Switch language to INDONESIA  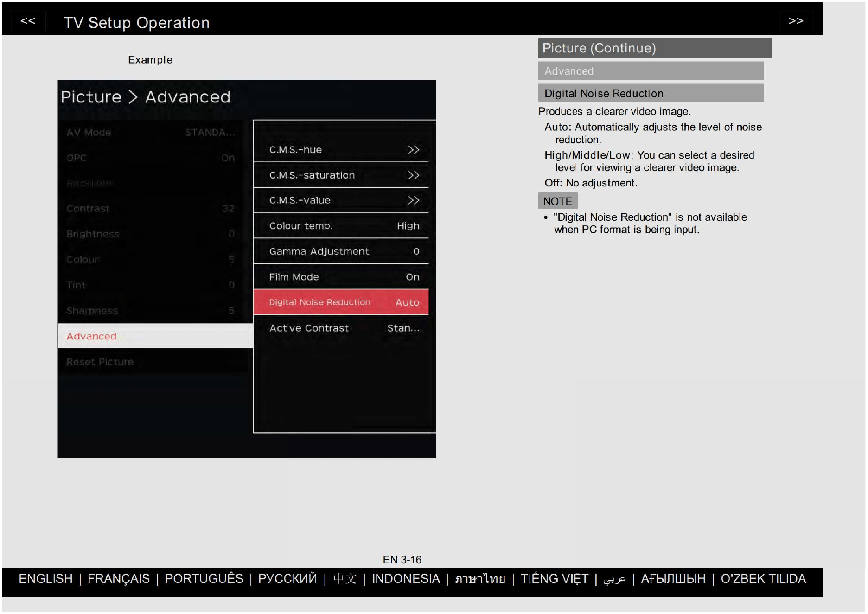click(x=406, y=579)
